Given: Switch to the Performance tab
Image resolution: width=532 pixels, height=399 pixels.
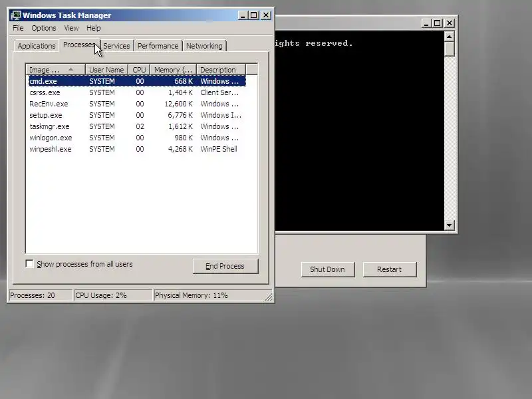Looking at the screenshot, I should pyautogui.click(x=158, y=46).
